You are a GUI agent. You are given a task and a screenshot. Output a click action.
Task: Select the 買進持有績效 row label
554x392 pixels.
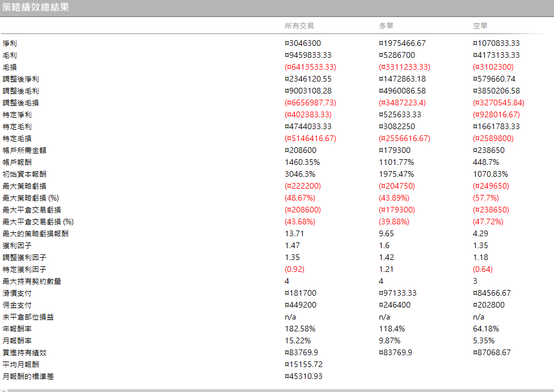[x=24, y=353]
